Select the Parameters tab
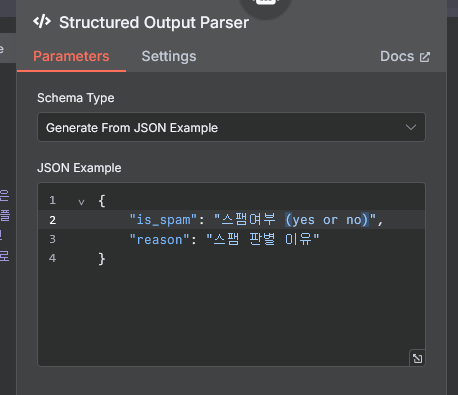458x395 pixels. point(71,56)
